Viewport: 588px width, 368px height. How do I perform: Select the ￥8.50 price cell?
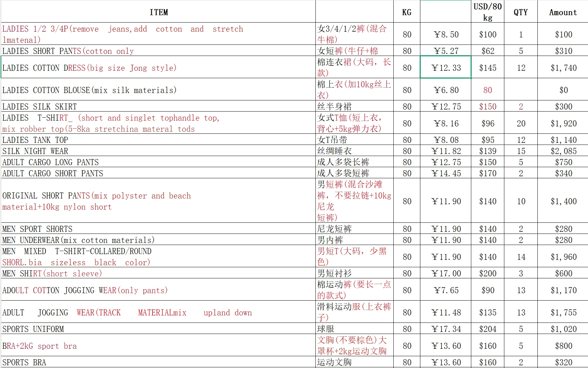click(x=446, y=34)
